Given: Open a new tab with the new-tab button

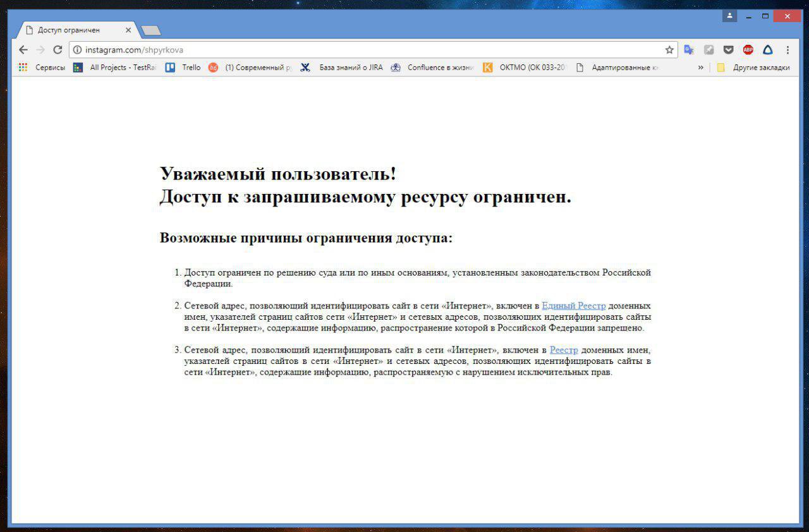Looking at the screenshot, I should point(151,30).
